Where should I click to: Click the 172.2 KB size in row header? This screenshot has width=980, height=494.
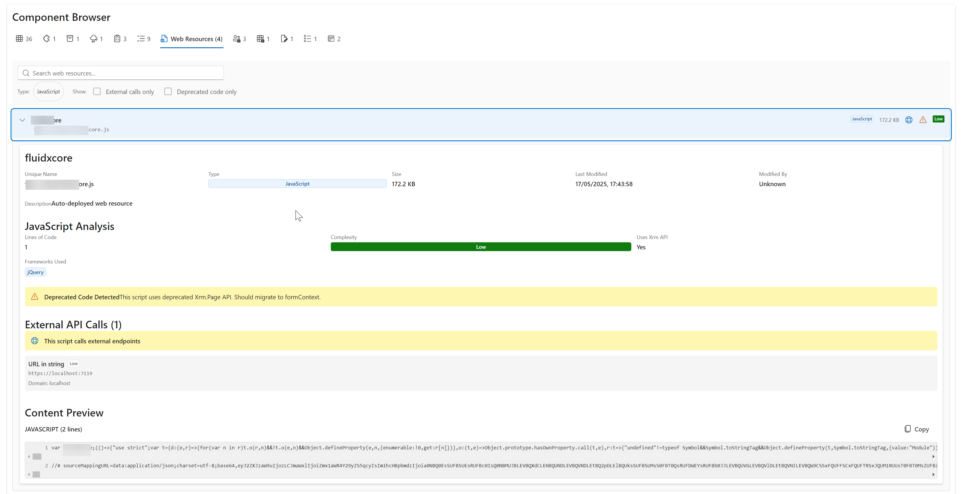point(889,120)
